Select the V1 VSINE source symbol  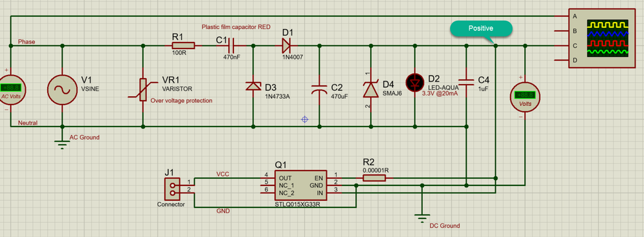coord(62,90)
